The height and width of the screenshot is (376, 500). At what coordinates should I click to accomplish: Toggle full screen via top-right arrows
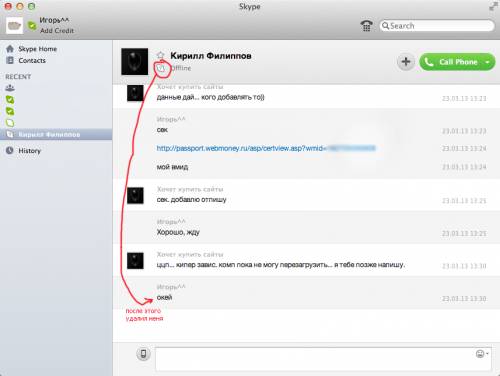(x=493, y=6)
